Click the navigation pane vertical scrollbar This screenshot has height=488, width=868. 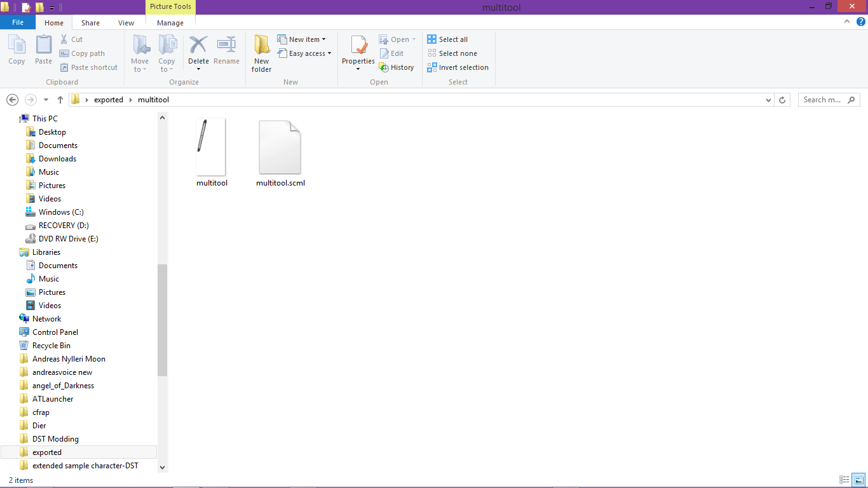pyautogui.click(x=162, y=318)
